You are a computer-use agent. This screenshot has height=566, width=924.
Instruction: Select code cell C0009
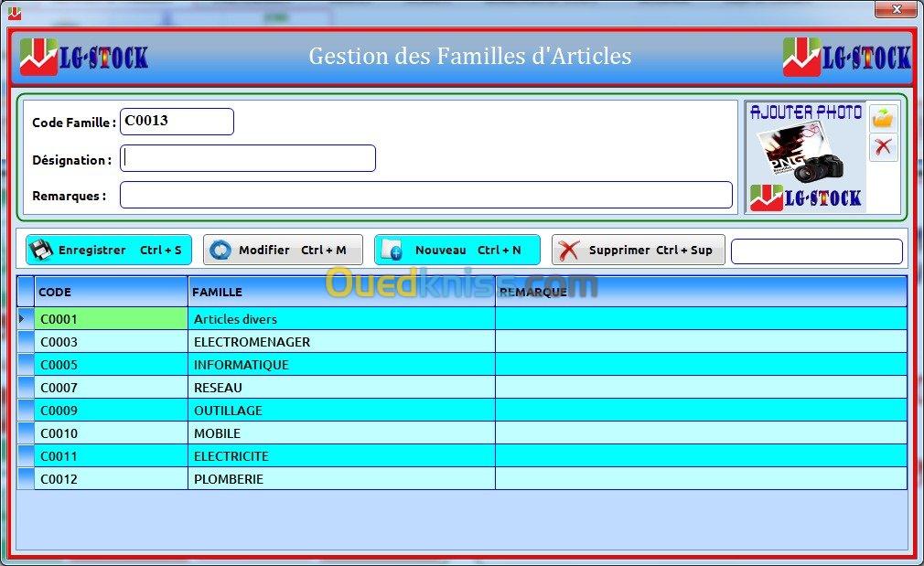pyautogui.click(x=111, y=411)
